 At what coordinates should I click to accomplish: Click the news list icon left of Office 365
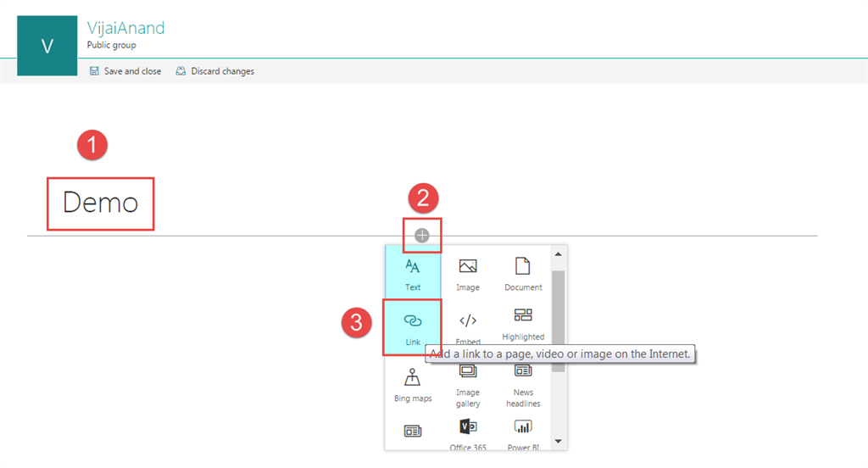click(x=413, y=431)
